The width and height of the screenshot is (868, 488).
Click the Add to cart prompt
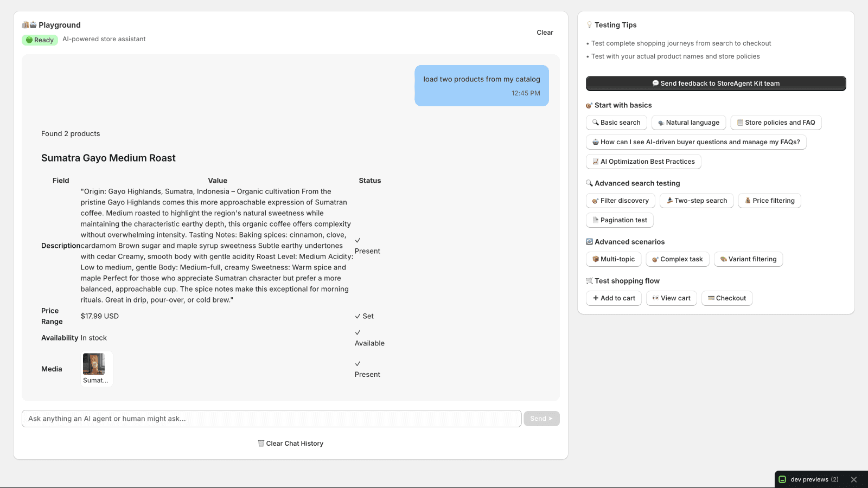(x=614, y=298)
